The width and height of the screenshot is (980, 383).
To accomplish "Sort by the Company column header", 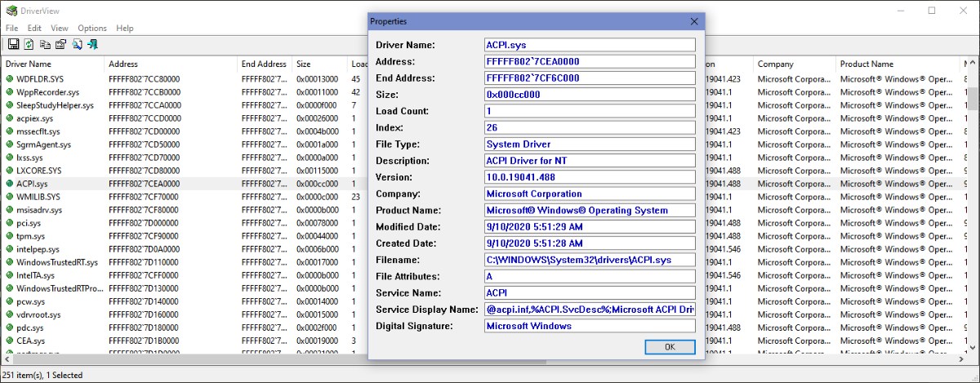I will [795, 64].
